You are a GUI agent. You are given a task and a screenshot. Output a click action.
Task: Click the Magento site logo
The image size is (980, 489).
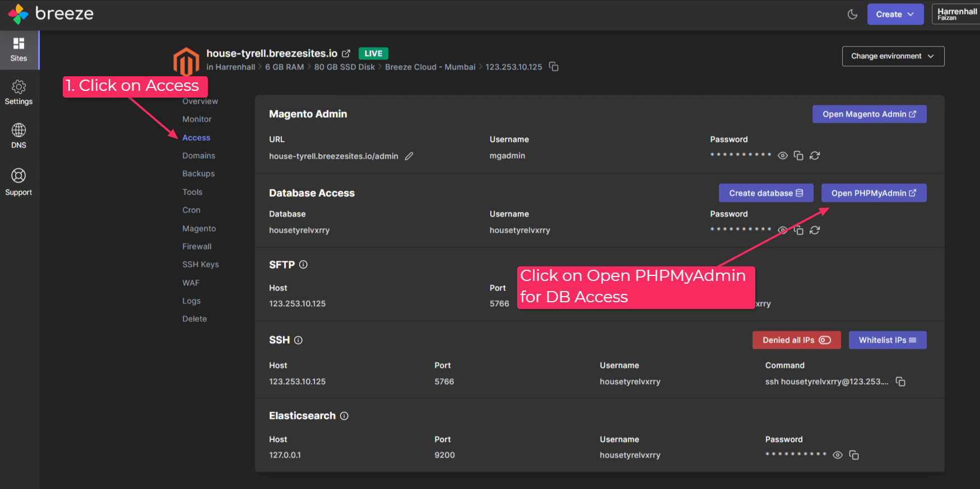[x=187, y=61]
